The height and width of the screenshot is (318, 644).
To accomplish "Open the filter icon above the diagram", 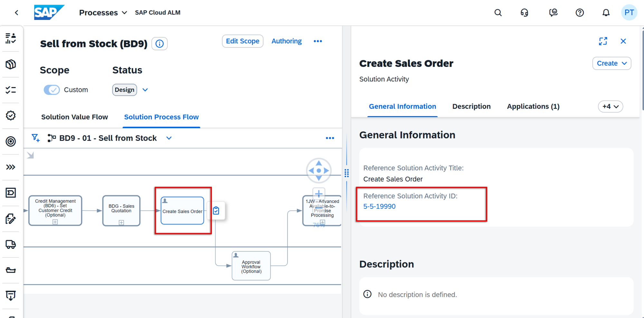I will (35, 138).
